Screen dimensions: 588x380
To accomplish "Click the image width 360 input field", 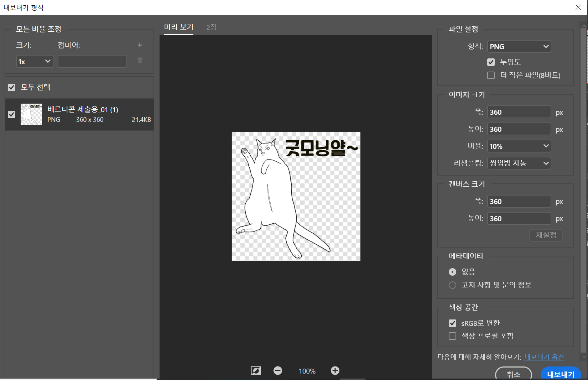I will coord(519,112).
